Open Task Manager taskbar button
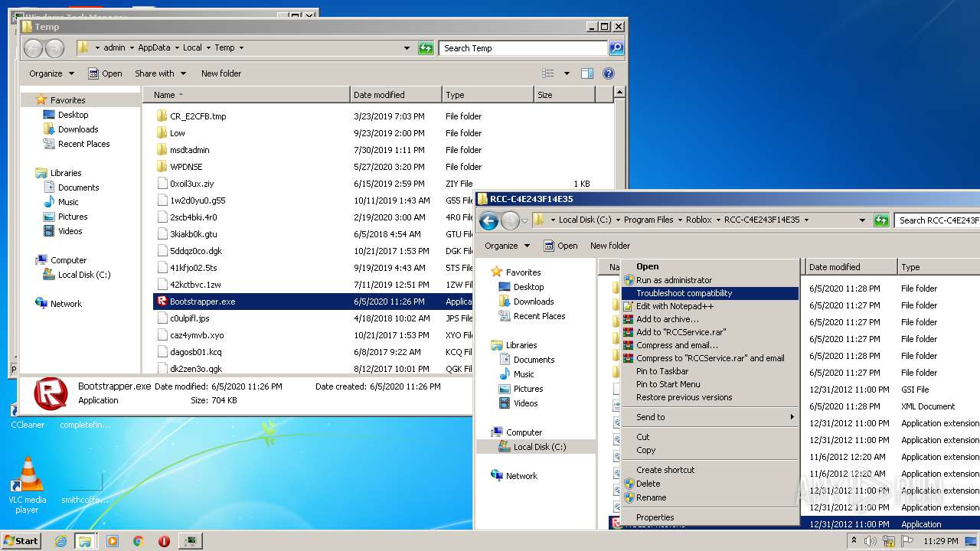 point(190,541)
